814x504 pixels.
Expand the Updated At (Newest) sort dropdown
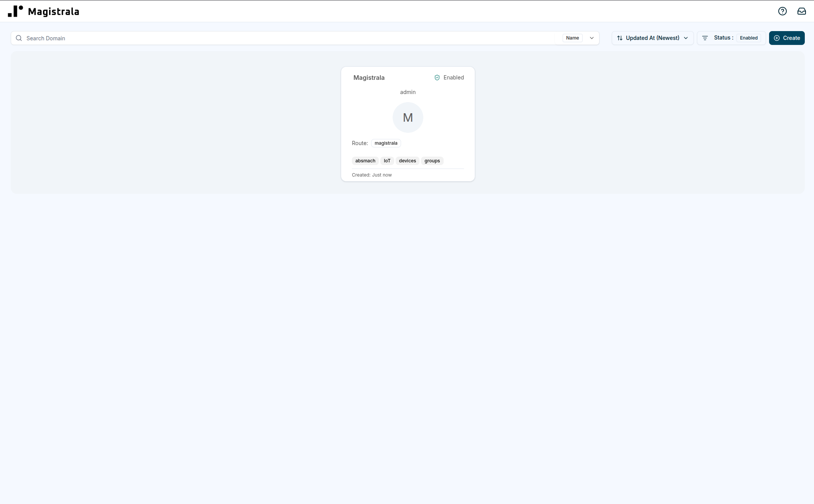[652, 38]
